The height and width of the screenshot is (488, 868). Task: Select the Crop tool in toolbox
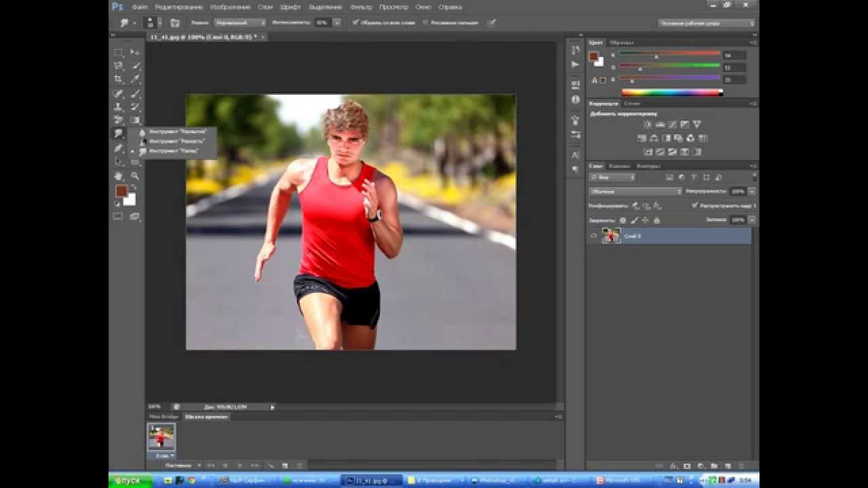[119, 79]
